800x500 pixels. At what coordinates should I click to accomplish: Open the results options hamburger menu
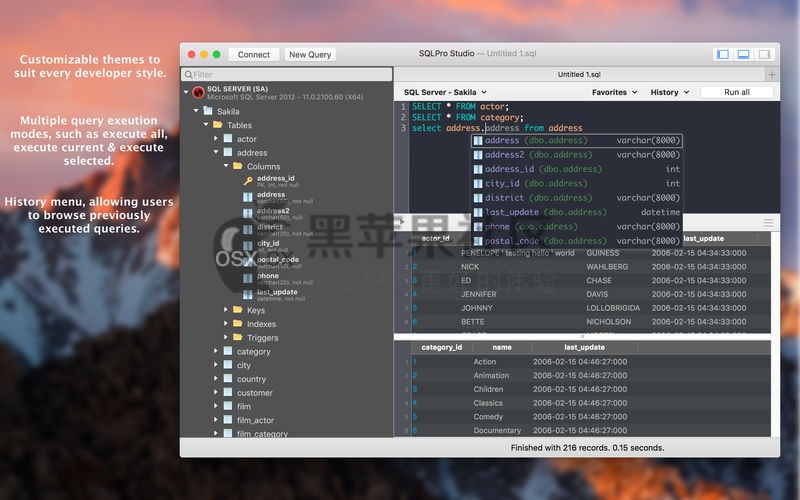pyautogui.click(x=768, y=223)
